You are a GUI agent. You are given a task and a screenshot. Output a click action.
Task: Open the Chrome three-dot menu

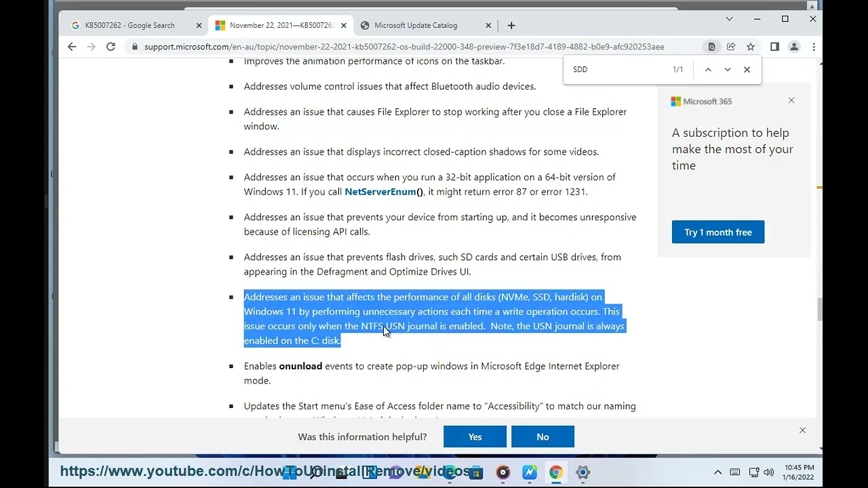pyautogui.click(x=813, y=47)
